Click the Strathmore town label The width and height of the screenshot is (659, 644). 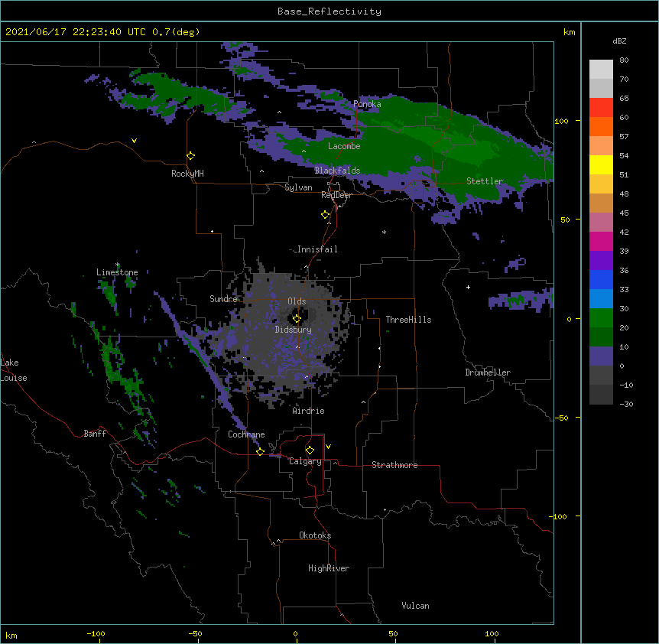[x=394, y=465]
